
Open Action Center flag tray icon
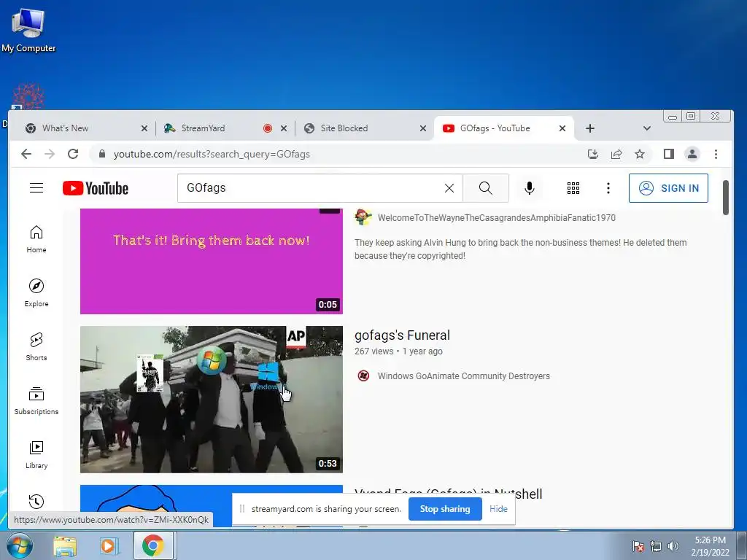(638, 546)
